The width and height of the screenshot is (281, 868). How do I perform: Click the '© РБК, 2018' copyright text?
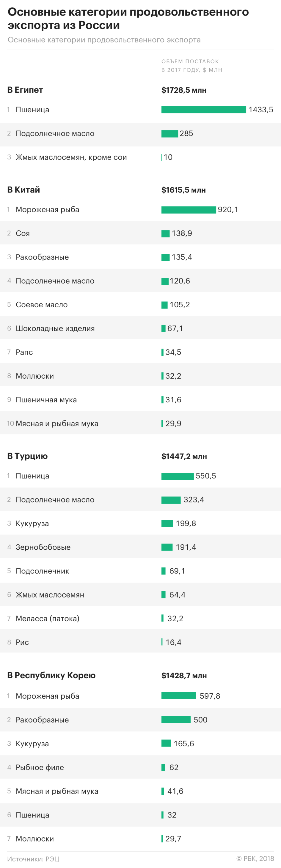(255, 858)
